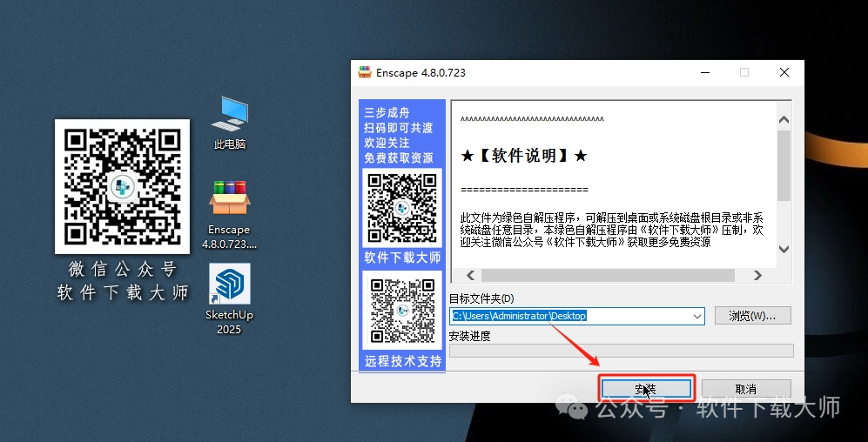
Task: Select the SketchUp 2025 shortcut icon
Action: (x=229, y=298)
